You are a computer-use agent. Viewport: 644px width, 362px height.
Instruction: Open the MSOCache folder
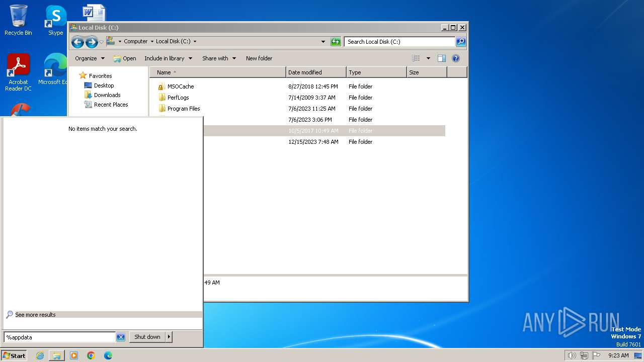tap(181, 86)
